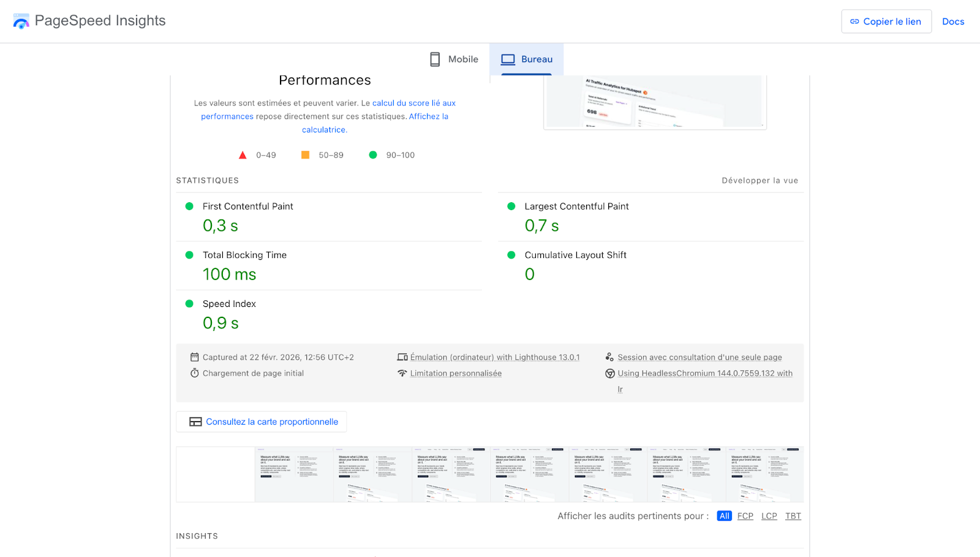Expand the metrics with Développer la vue

pyautogui.click(x=759, y=180)
